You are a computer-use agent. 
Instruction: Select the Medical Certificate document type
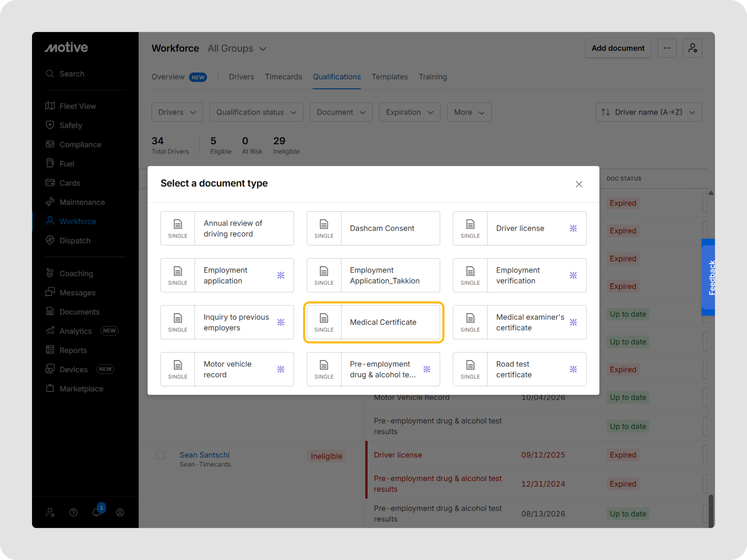point(373,322)
